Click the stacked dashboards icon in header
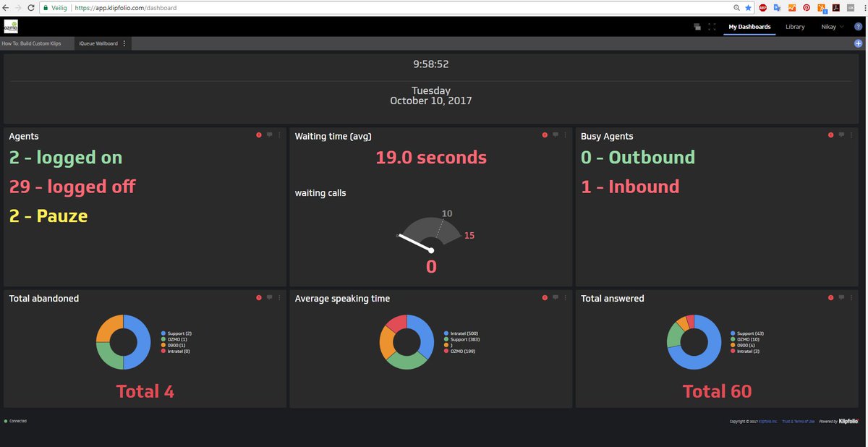Image resolution: width=868 pixels, height=447 pixels. (x=697, y=27)
